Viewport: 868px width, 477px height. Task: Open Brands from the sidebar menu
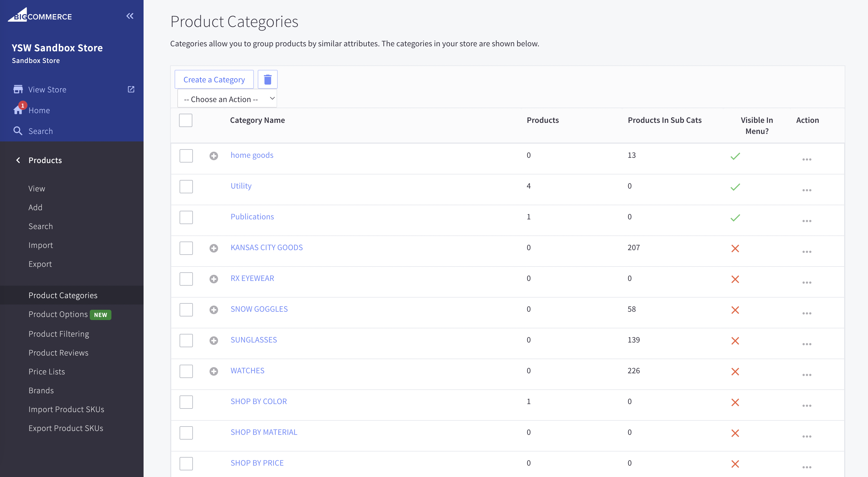[41, 390]
